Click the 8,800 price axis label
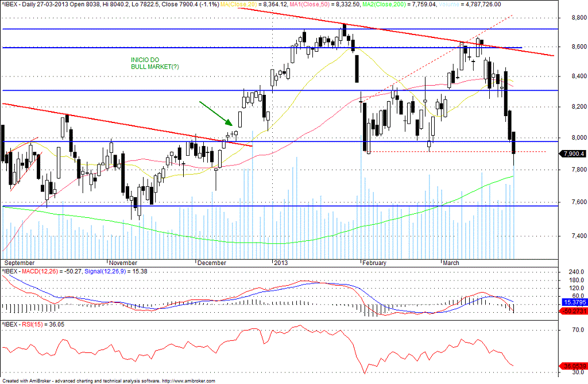The height and width of the screenshot is (384, 588). pos(579,18)
